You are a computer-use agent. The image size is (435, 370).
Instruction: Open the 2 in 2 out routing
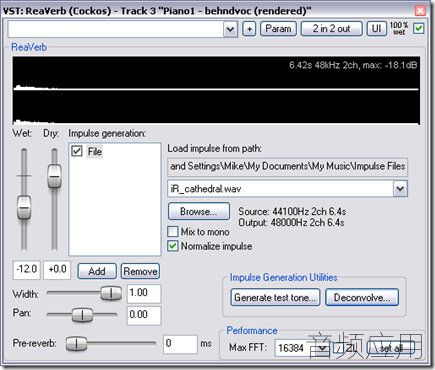pyautogui.click(x=331, y=29)
